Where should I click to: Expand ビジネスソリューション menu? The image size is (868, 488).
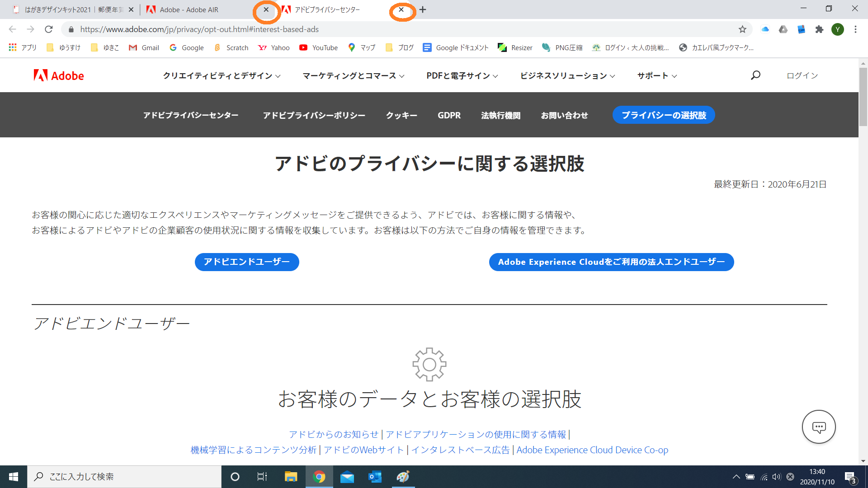pos(568,75)
